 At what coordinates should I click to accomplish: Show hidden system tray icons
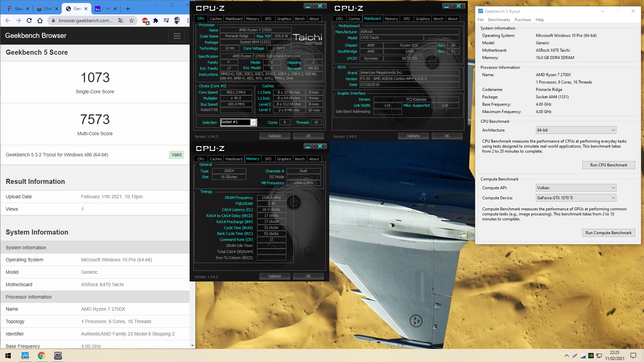coord(567,356)
